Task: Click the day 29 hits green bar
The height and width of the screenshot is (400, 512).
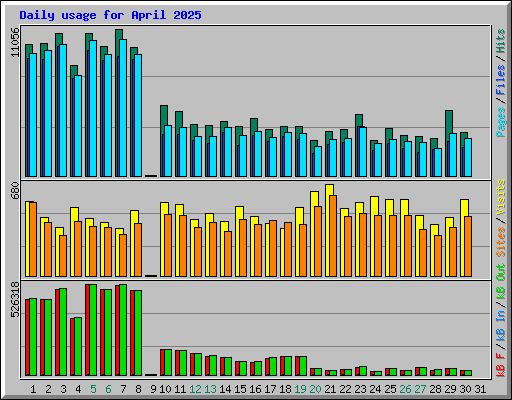Action: click(x=449, y=122)
